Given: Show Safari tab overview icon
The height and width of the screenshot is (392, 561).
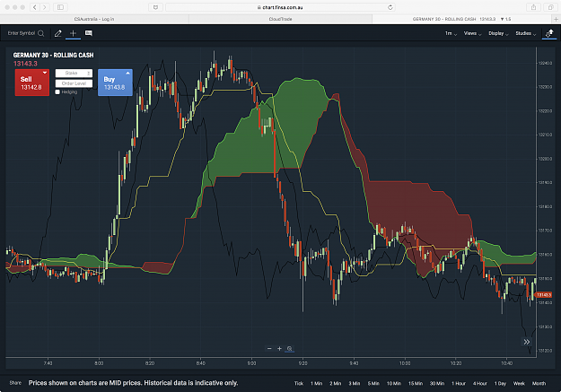Looking at the screenshot, I should [550, 7].
